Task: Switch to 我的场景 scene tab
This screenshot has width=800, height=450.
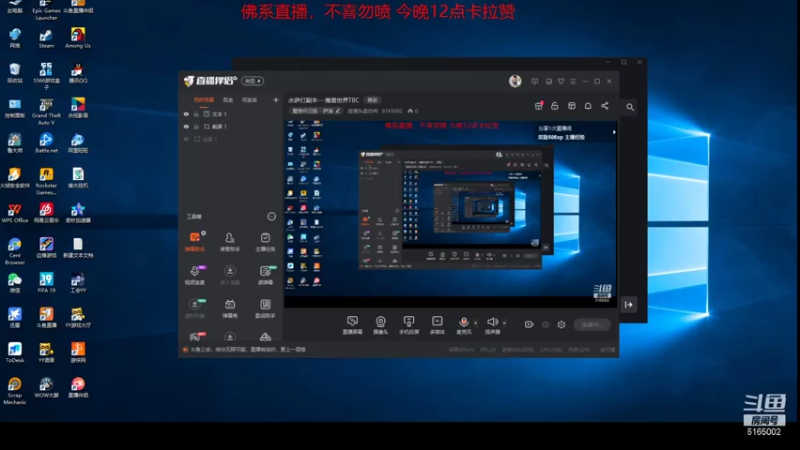Action: pyautogui.click(x=204, y=100)
